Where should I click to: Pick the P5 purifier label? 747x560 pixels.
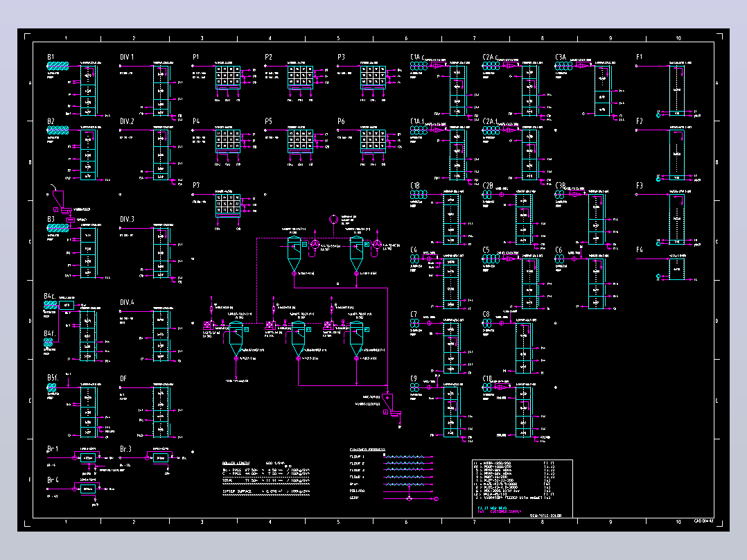tap(268, 121)
